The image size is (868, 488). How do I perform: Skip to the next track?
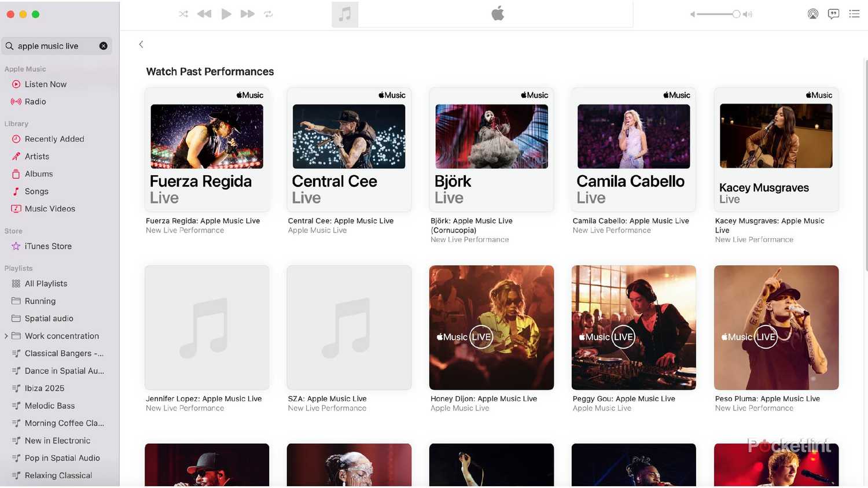(248, 14)
